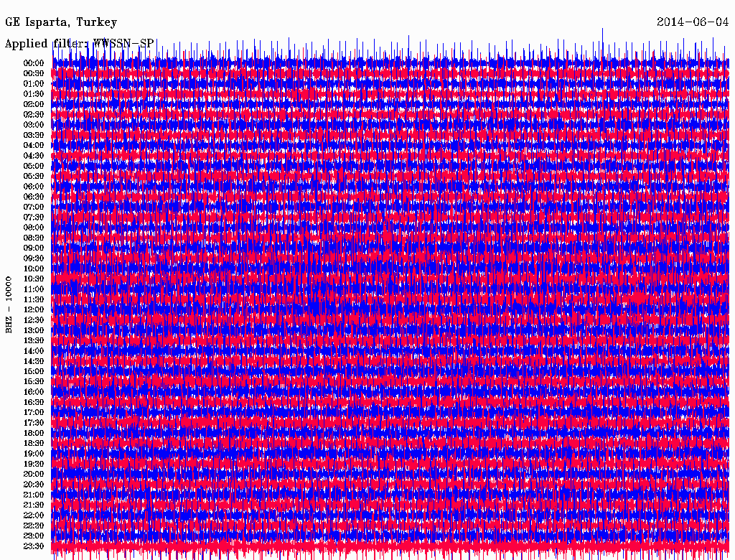This screenshot has height=560, width=735.
Task: Select the 17:00 time row label
Action: [x=34, y=412]
